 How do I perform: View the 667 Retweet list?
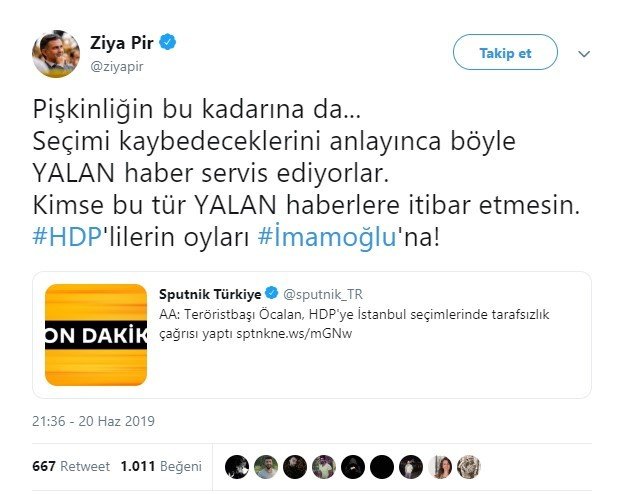click(71, 466)
